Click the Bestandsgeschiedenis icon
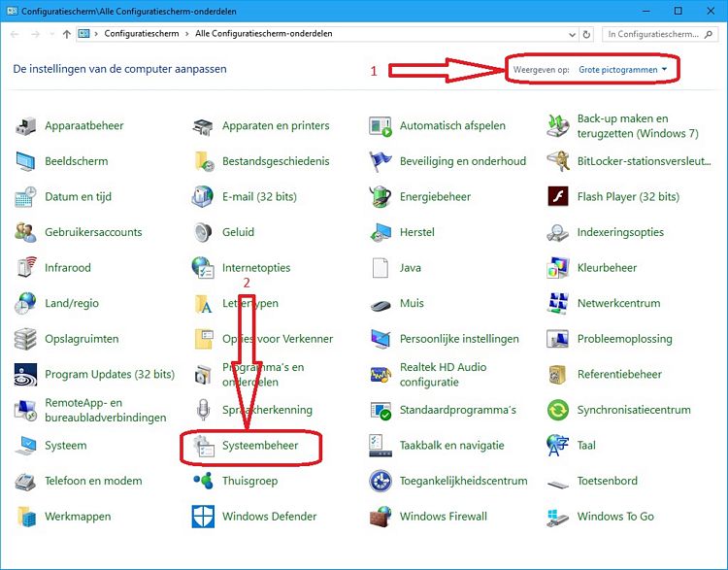Screen dimensions: 728x570 click(x=203, y=161)
